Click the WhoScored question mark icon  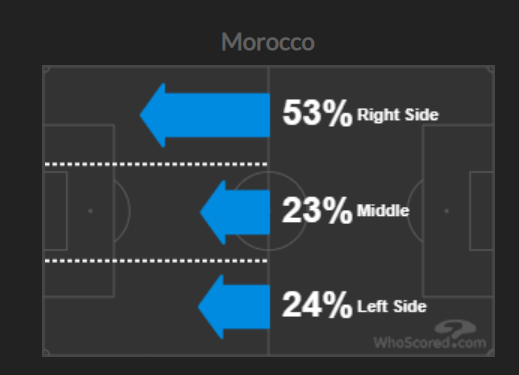click(x=455, y=328)
